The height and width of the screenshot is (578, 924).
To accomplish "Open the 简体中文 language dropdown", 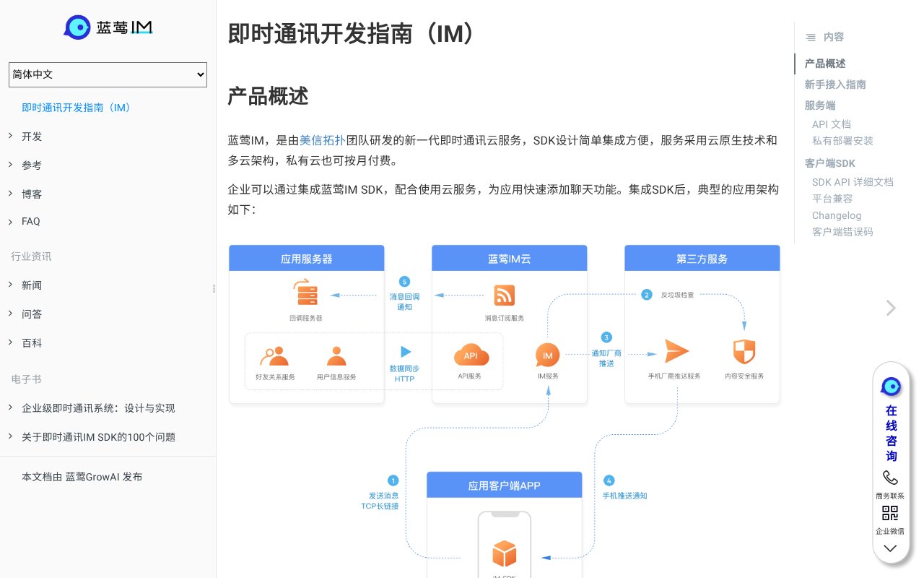I will 108,74.
